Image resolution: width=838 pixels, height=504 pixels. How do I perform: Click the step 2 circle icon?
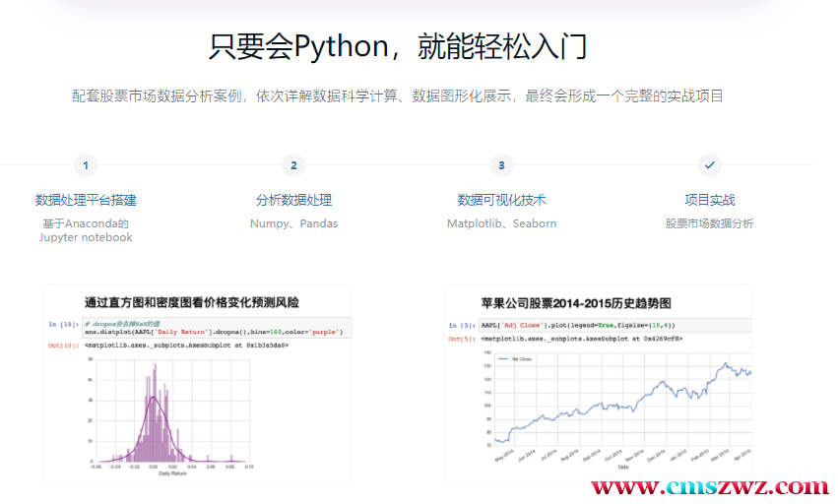(293, 165)
